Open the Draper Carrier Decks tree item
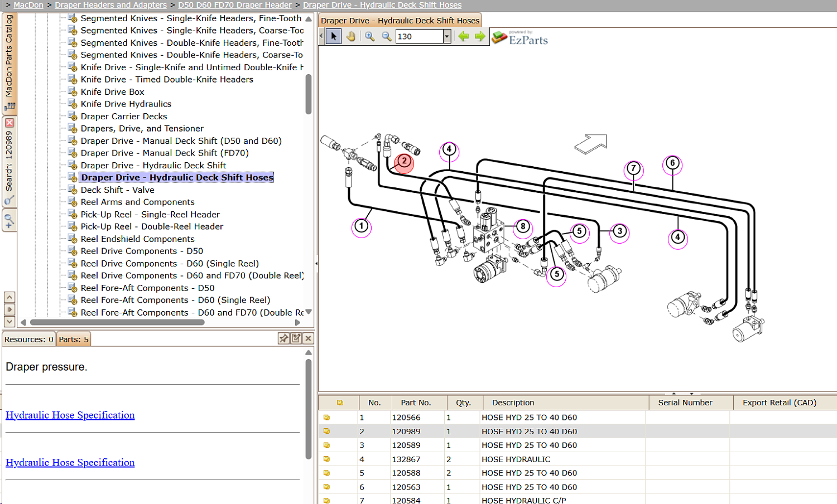Screen dimensions: 837x504 [x=124, y=117]
